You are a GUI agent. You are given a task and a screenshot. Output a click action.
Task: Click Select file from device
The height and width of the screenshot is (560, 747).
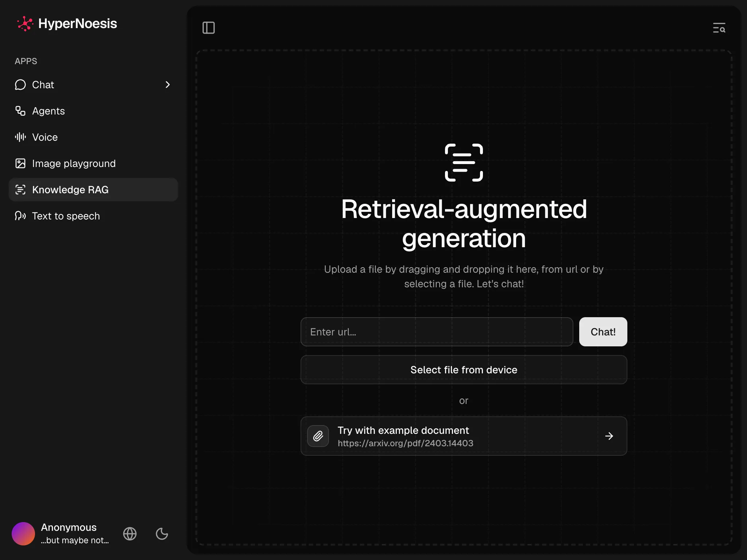464,370
